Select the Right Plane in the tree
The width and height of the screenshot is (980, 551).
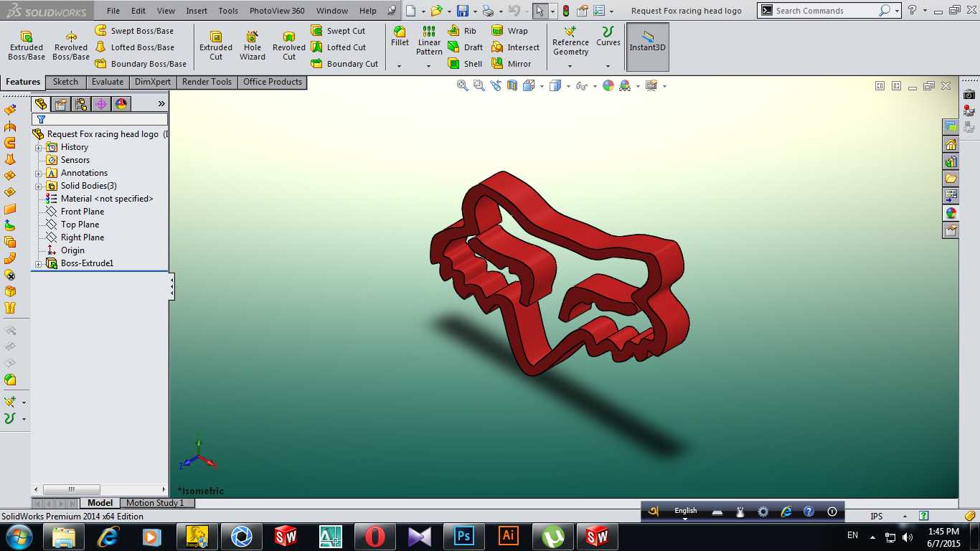[75, 237]
